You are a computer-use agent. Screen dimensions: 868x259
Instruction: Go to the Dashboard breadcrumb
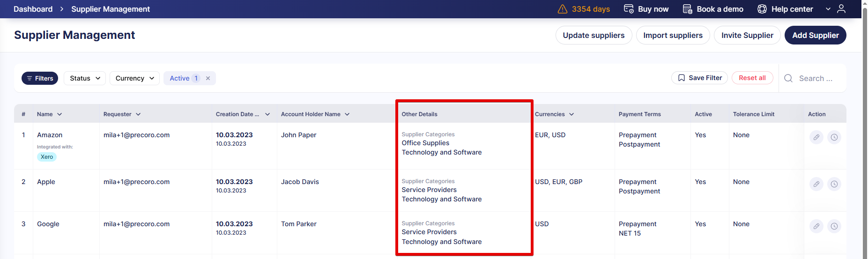coord(33,9)
